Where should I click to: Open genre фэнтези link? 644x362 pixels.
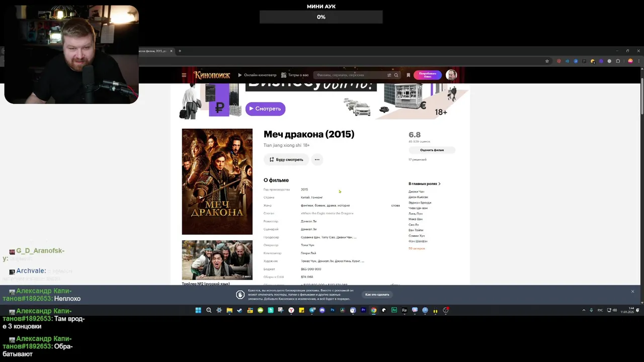307,205
